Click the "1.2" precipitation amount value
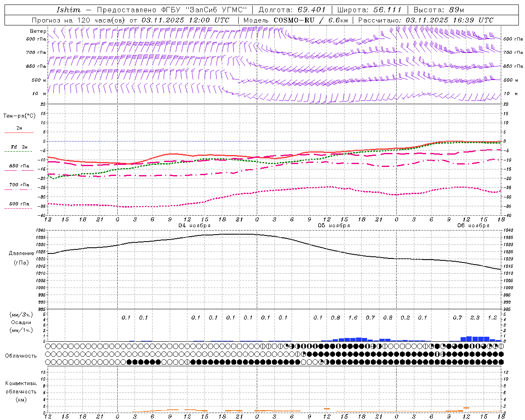525x420 pixels. [x=492, y=317]
